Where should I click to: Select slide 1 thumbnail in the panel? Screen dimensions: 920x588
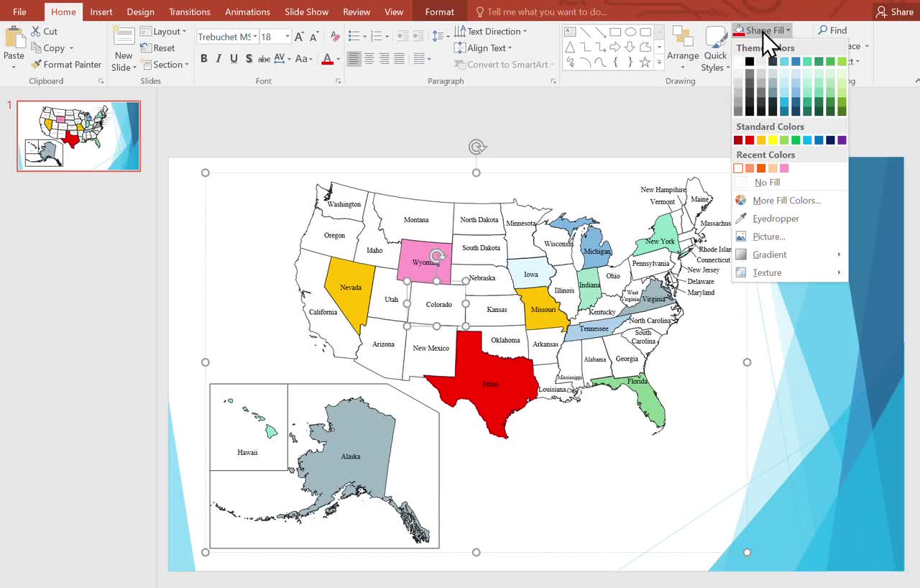(x=78, y=135)
